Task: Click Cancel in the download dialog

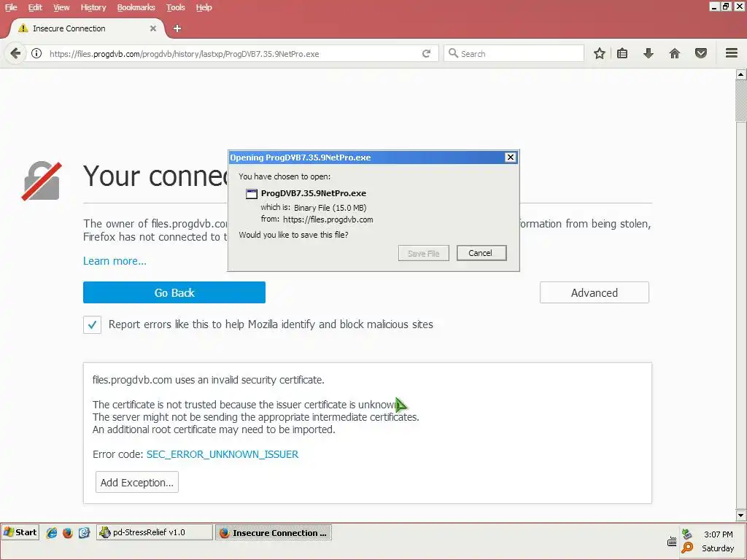Action: point(481,253)
